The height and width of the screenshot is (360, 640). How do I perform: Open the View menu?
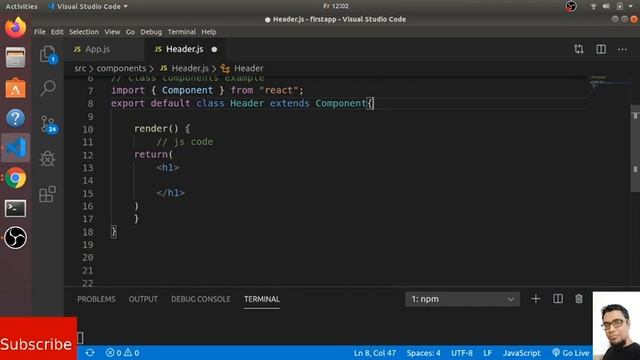coord(112,32)
